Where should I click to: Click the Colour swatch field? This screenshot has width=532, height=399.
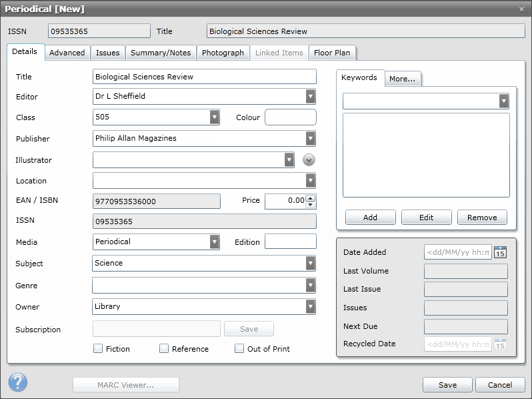[x=291, y=117]
